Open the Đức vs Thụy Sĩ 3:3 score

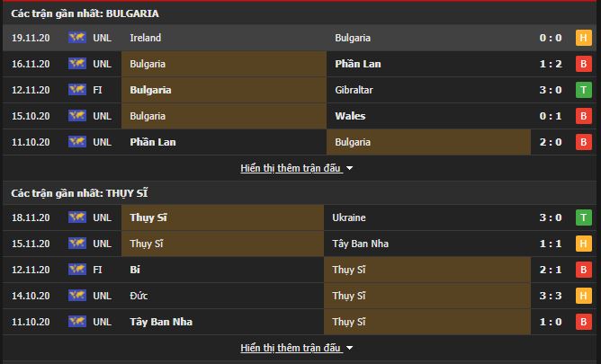coord(551,296)
